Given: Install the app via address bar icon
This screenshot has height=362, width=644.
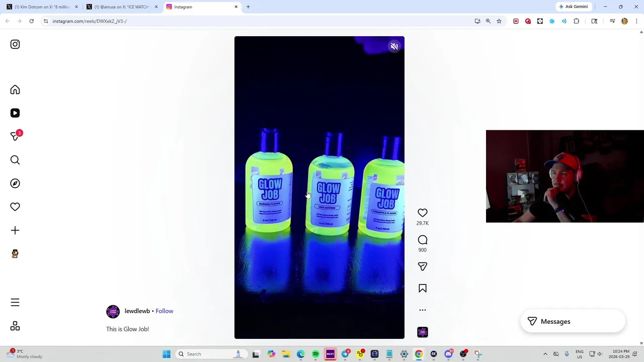Looking at the screenshot, I should pos(477,21).
